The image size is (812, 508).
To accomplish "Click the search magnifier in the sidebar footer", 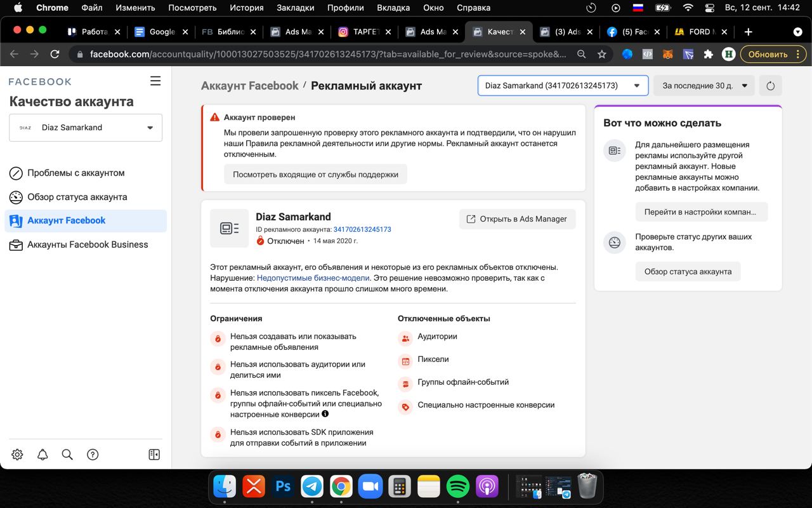I will pos(67,455).
